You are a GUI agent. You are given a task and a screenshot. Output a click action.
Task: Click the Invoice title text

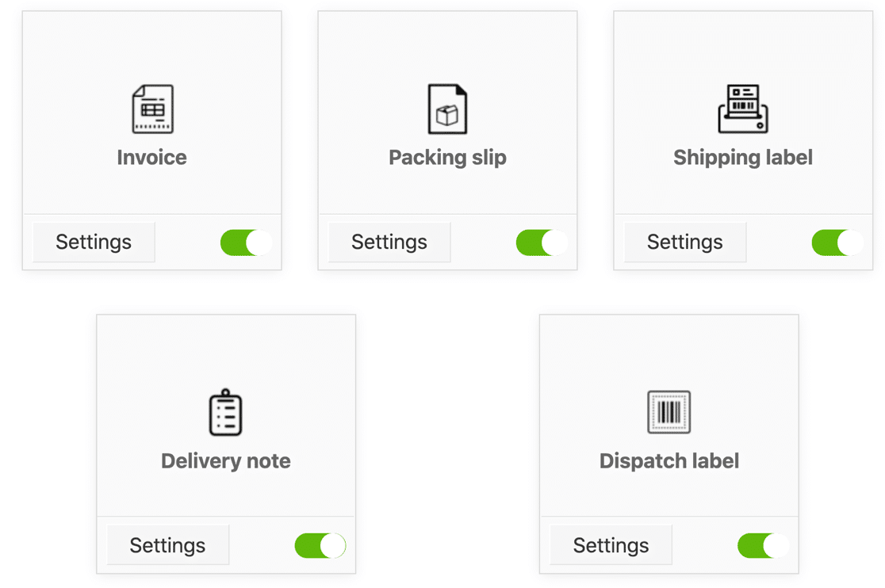pyautogui.click(x=152, y=158)
